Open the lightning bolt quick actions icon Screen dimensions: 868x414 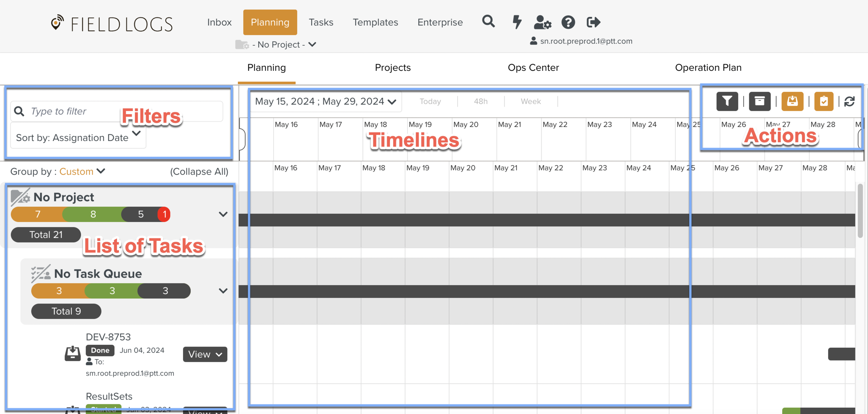pyautogui.click(x=517, y=22)
